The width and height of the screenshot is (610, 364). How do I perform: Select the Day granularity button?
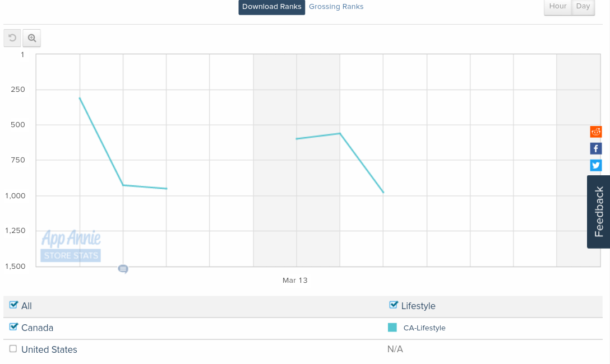[x=583, y=6]
